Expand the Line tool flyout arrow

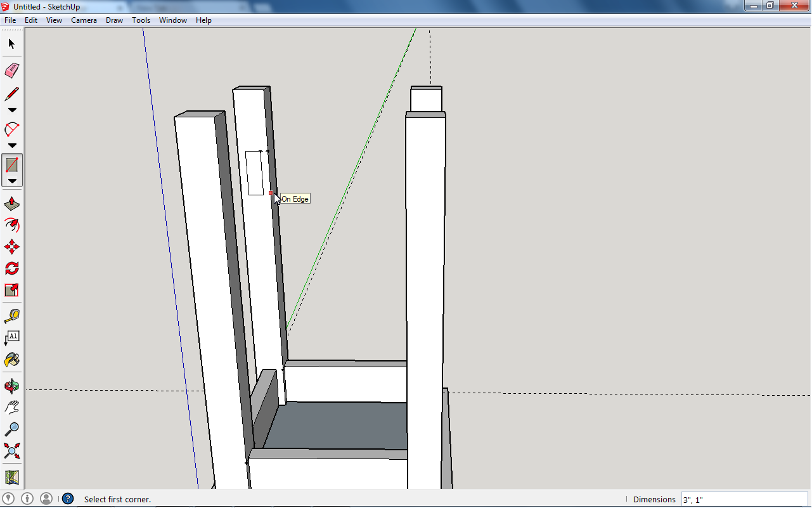point(11,109)
